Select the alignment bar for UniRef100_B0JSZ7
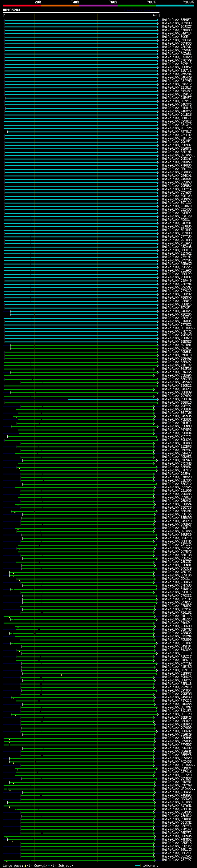 [81, 26]
